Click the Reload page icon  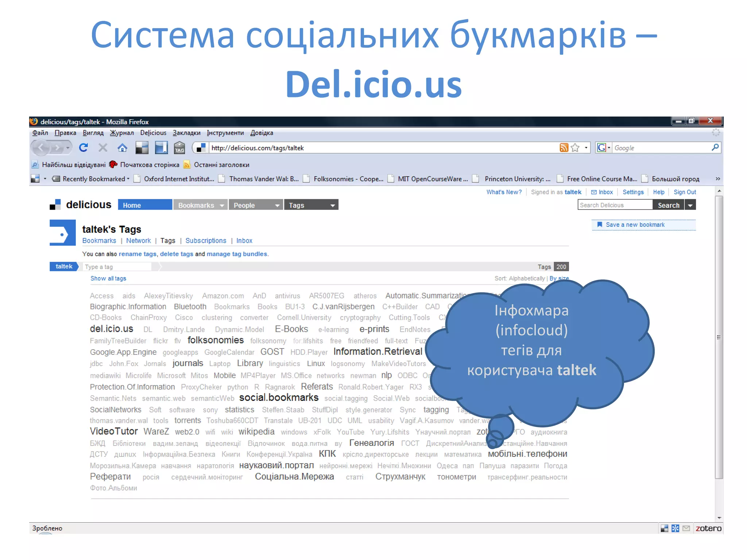click(84, 148)
